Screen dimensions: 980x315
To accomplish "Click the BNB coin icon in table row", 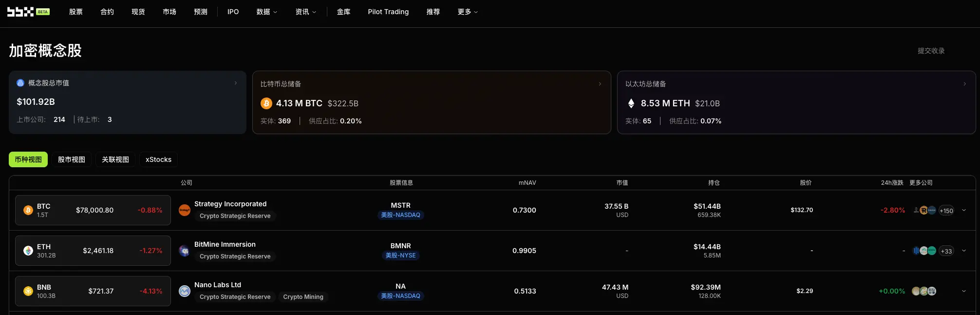I will click(28, 291).
